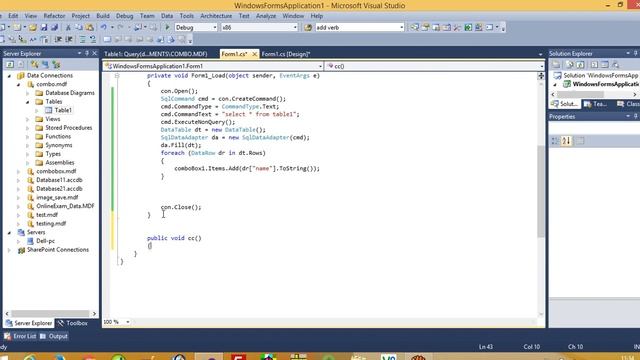Decrease line indent via text editor toolbar
The height and width of the screenshot is (360, 640).
point(58,39)
